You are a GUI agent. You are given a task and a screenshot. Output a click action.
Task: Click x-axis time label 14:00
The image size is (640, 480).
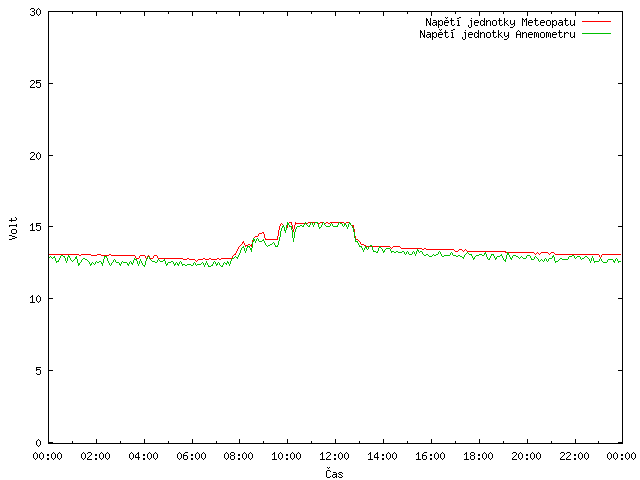pos(382,456)
